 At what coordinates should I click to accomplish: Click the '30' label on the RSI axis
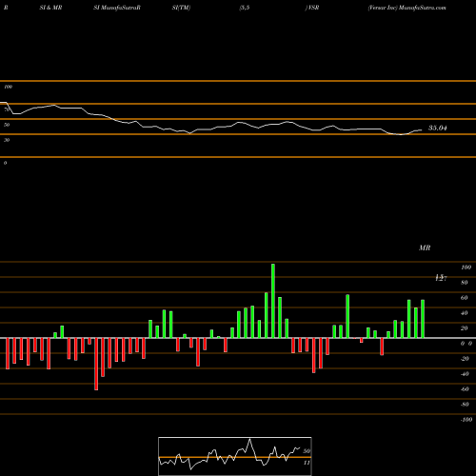coord(7,140)
